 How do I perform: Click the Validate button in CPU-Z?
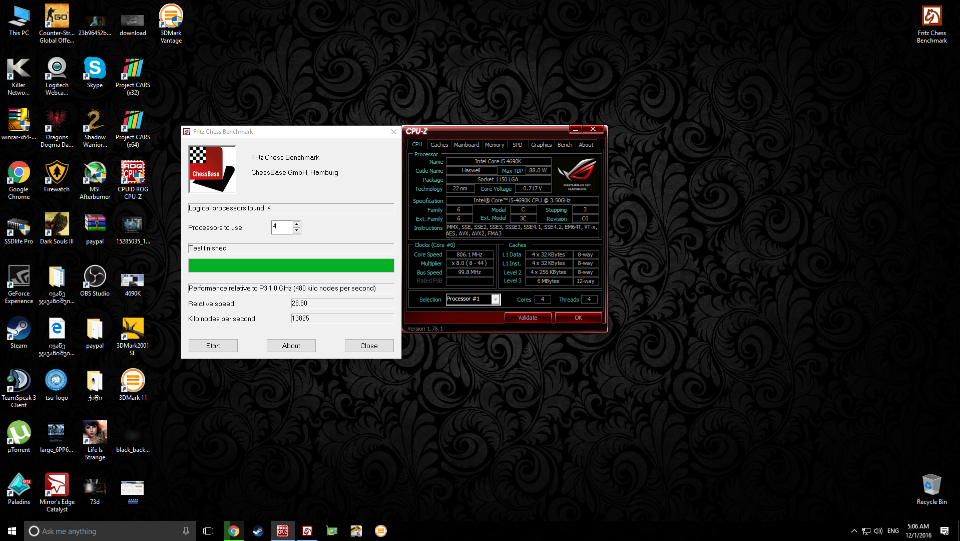[x=527, y=317]
